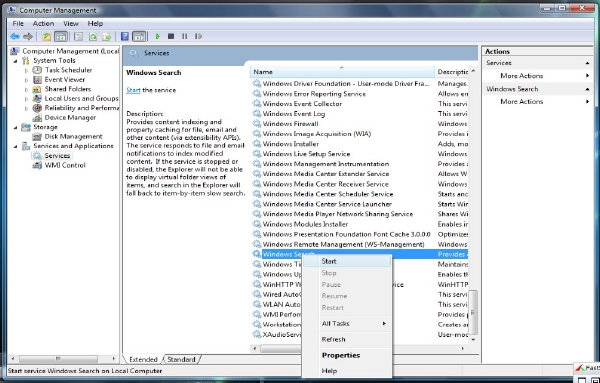The image size is (600, 383).
Task: Expand the Task Scheduler node arrow
Action: coord(26,70)
